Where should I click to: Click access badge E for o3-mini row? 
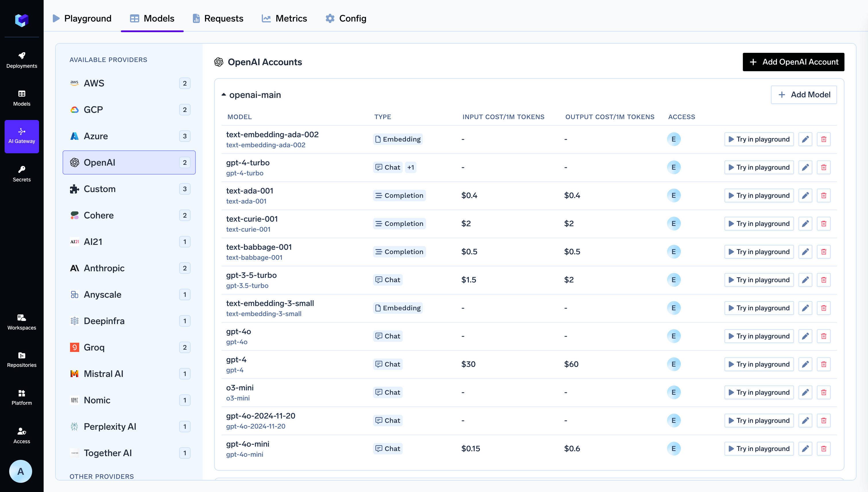674,392
